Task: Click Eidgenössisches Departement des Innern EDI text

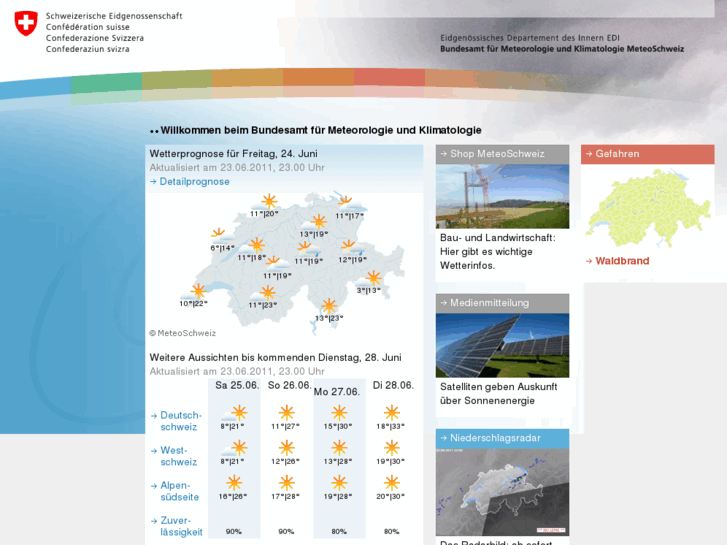Action: [x=530, y=38]
